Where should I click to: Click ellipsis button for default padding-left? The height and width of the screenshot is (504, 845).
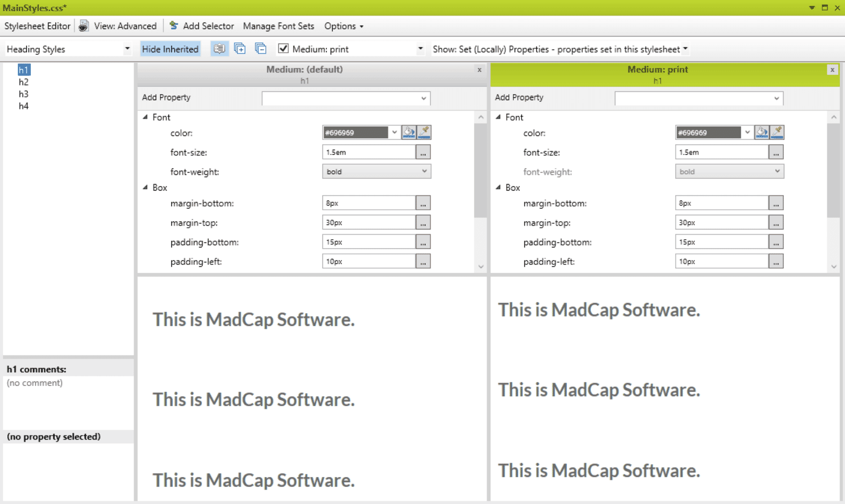click(x=423, y=261)
